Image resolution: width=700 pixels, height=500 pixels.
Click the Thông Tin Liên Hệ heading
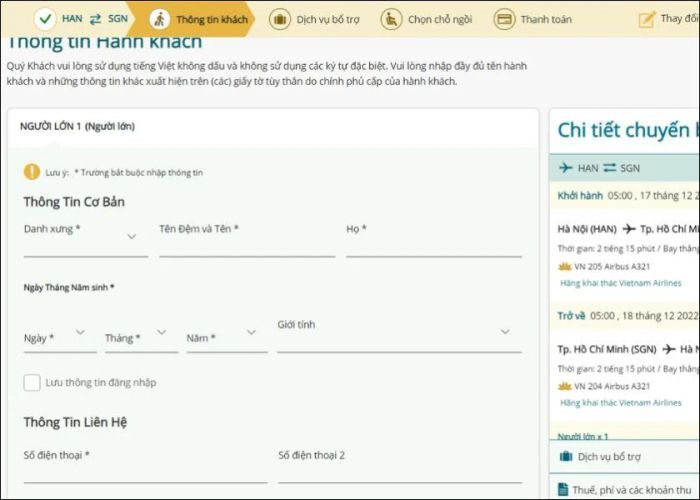75,422
